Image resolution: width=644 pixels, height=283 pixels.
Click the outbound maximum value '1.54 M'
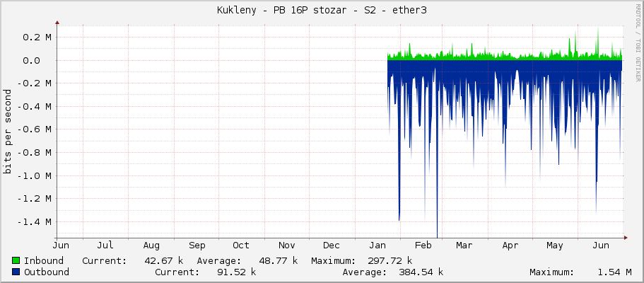(x=614, y=272)
